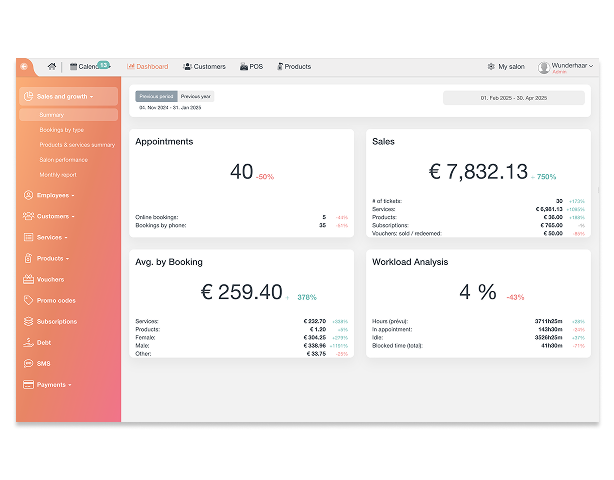Image resolution: width=614 pixels, height=480 pixels.
Task: Open the POS tab
Action: click(x=251, y=67)
